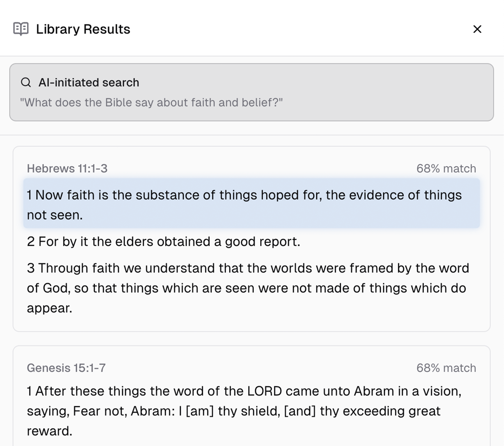Select Genesis verse about Abram's vision
The image size is (504, 446).
click(244, 411)
